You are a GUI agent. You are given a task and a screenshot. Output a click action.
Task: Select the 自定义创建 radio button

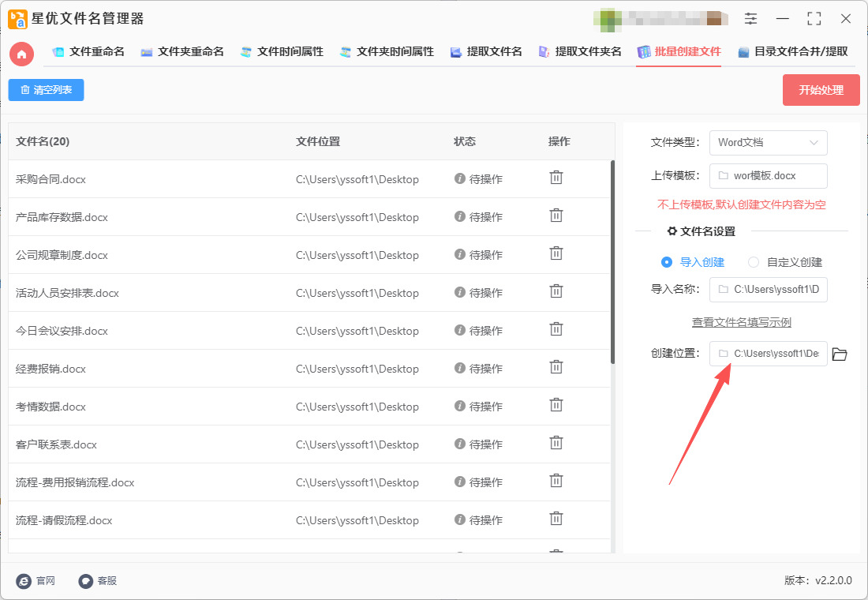[x=754, y=262]
